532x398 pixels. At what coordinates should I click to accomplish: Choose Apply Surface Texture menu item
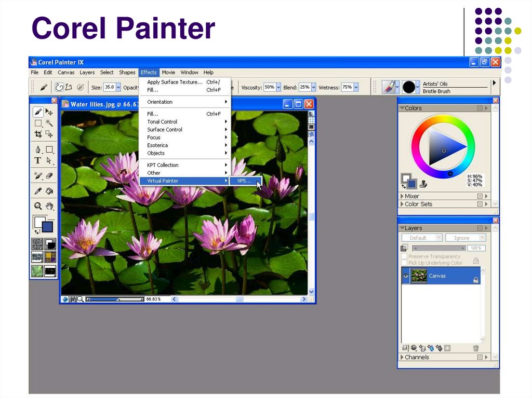click(185, 82)
